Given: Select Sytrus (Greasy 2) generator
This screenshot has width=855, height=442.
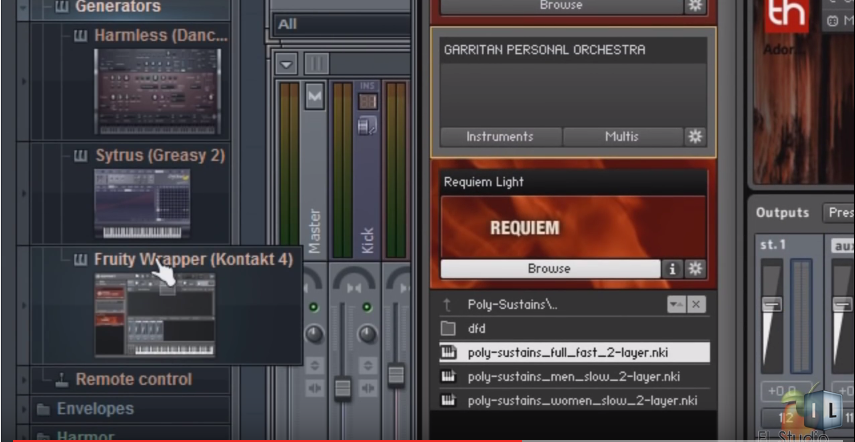Looking at the screenshot, I should click(x=160, y=156).
